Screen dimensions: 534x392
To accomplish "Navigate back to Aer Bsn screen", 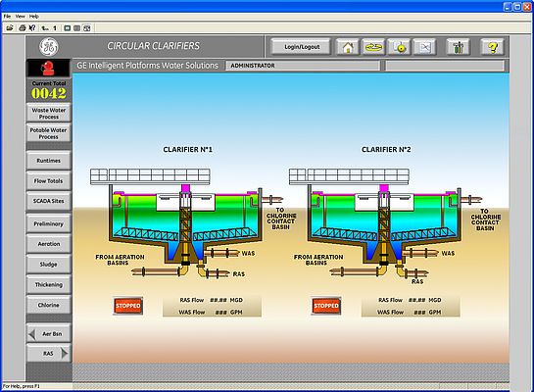I will coord(49,334).
